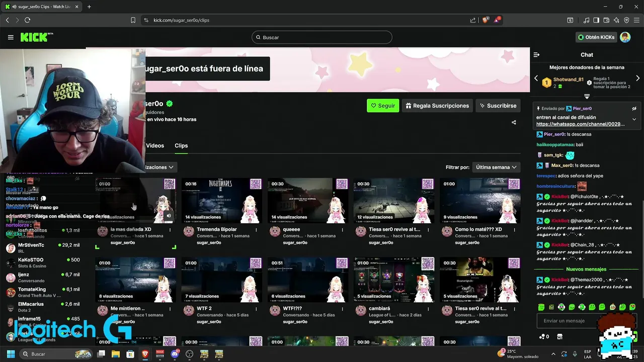Go back with the browser back arrow
The width and height of the screenshot is (644, 362).
tap(7, 20)
